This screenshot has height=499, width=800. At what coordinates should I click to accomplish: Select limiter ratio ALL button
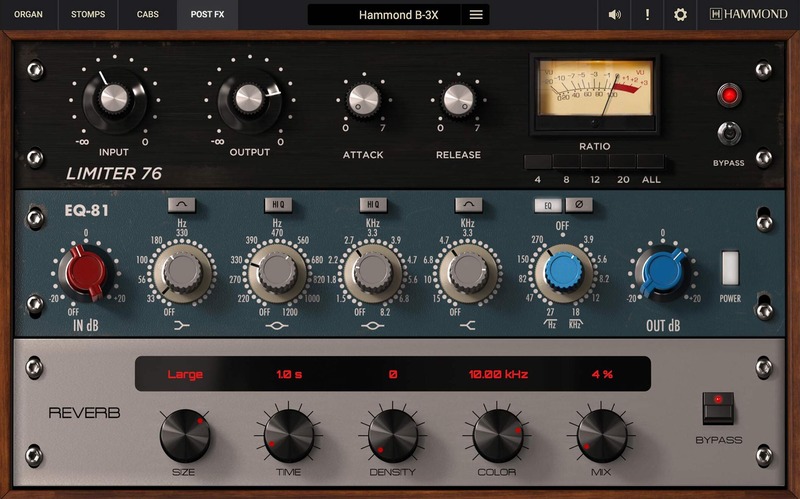(650, 162)
